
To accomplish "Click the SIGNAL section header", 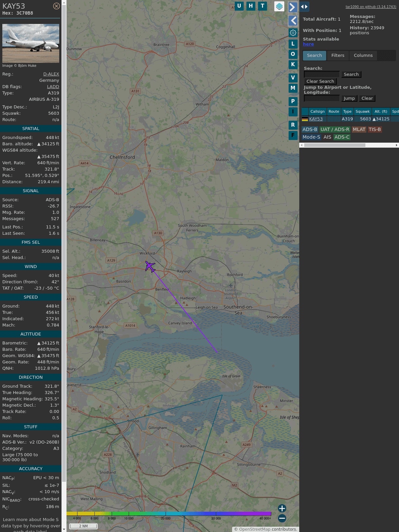I will [31, 191].
